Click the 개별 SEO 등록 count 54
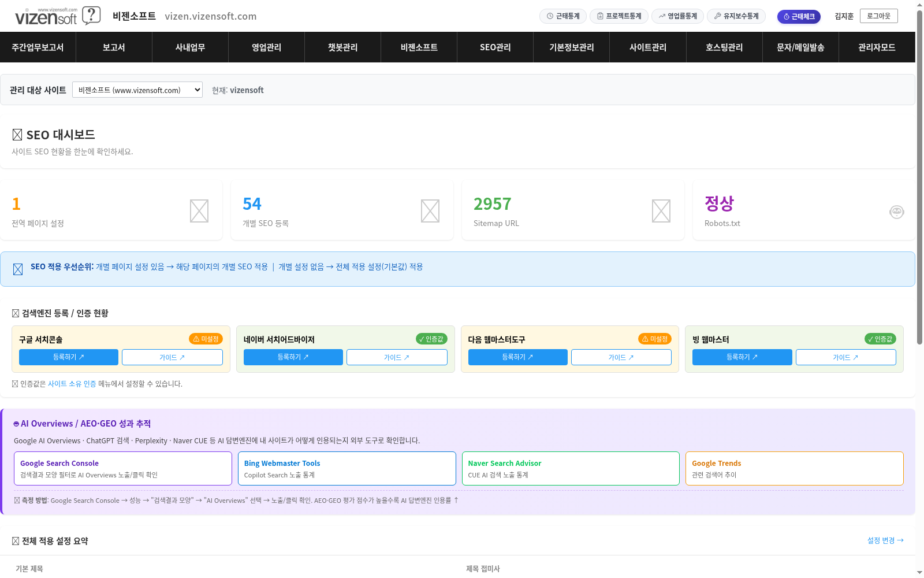Viewport: 924px width, 578px height. pyautogui.click(x=252, y=204)
